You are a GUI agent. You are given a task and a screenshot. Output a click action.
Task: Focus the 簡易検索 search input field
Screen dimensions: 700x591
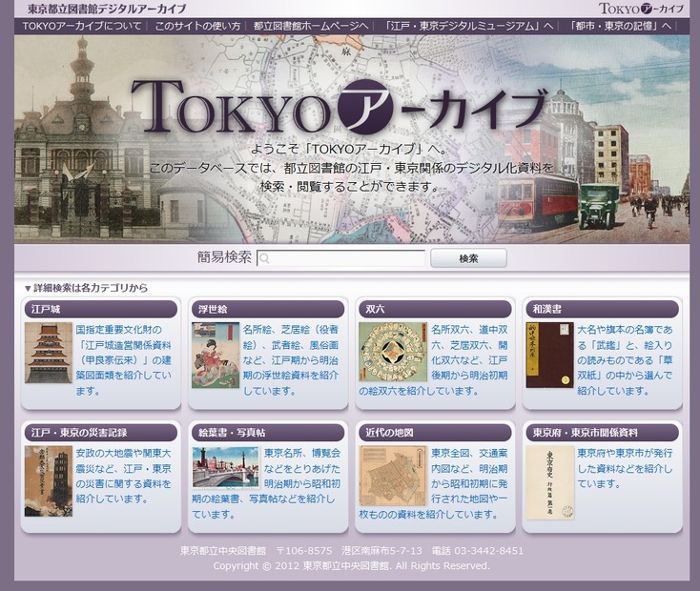(341, 258)
